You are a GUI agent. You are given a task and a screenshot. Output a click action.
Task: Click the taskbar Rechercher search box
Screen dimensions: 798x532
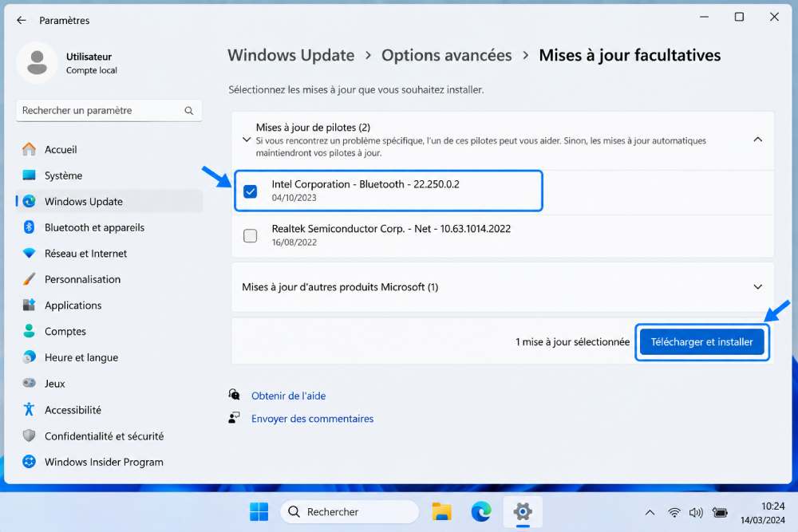pos(350,511)
